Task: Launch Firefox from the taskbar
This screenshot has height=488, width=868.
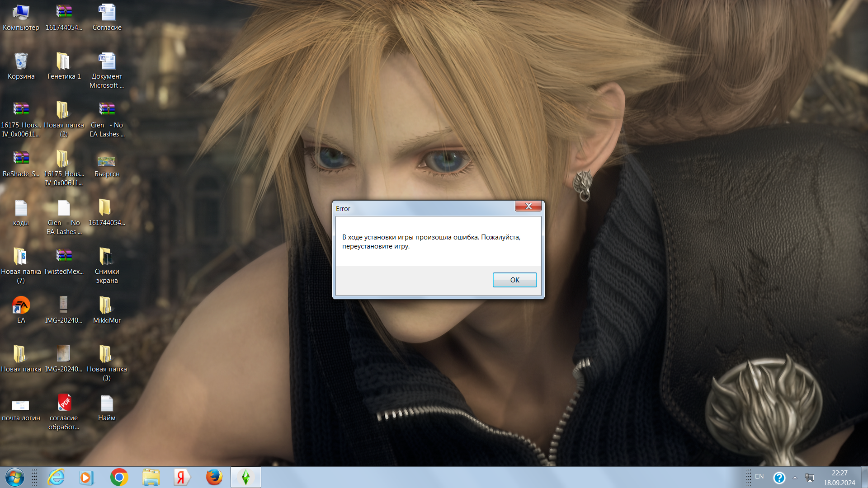Action: [214, 478]
